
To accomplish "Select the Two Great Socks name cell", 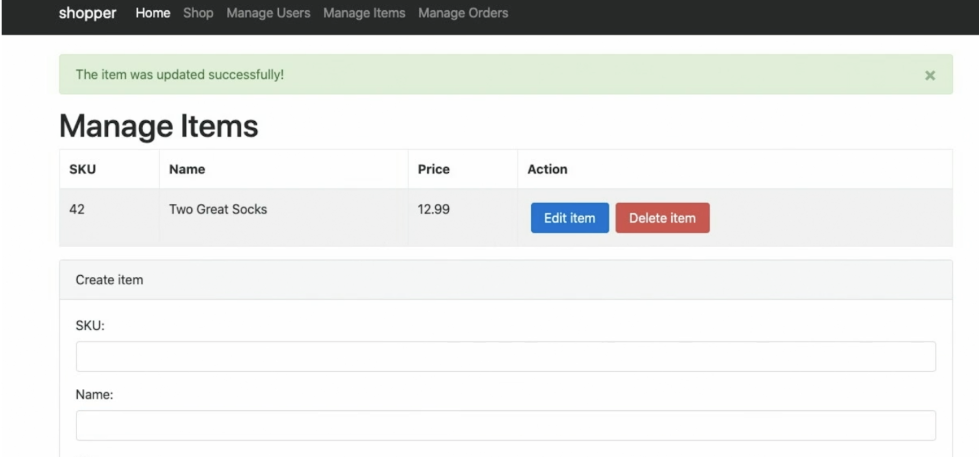I will 218,209.
